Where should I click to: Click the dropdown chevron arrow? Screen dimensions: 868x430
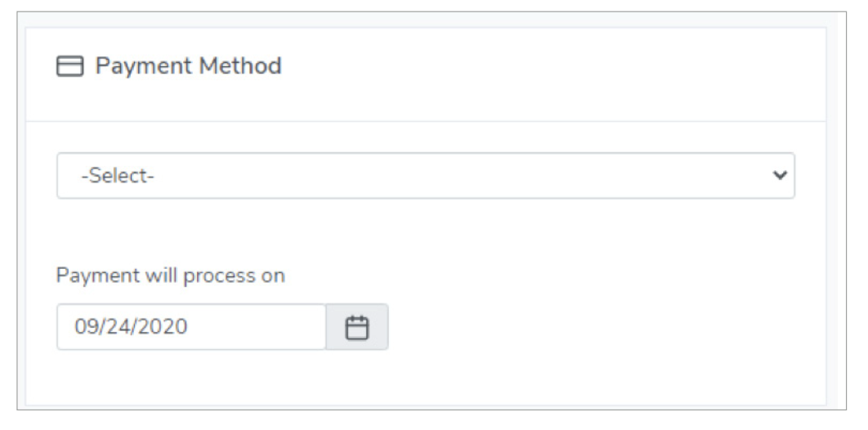pos(780,175)
